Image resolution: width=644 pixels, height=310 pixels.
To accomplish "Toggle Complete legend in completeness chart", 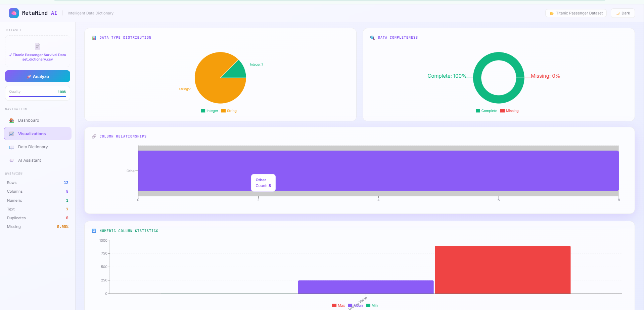I will [487, 111].
